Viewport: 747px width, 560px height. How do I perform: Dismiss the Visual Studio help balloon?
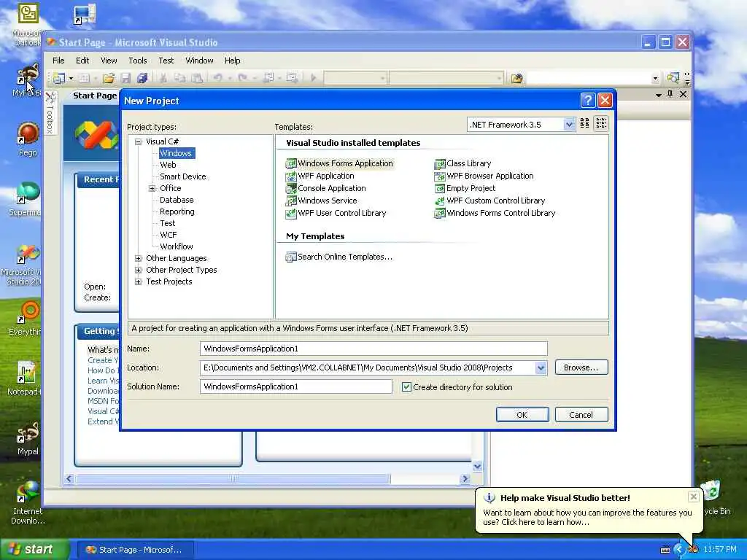pos(694,497)
